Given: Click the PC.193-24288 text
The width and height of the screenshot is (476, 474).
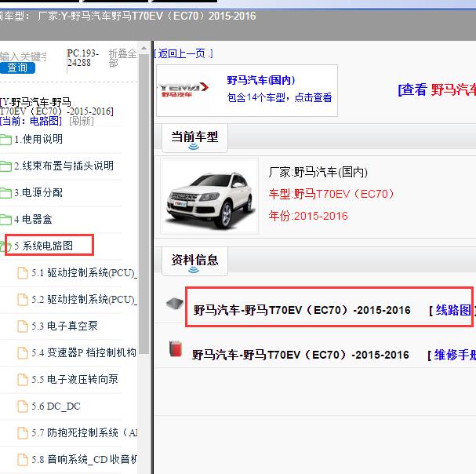Looking at the screenshot, I should pyautogui.click(x=83, y=58).
